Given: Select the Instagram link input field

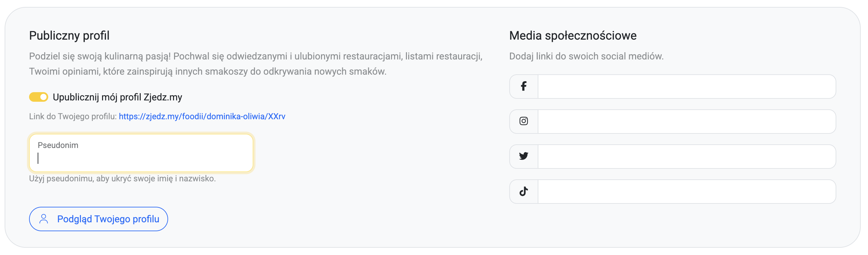Looking at the screenshot, I should pyautogui.click(x=686, y=121).
